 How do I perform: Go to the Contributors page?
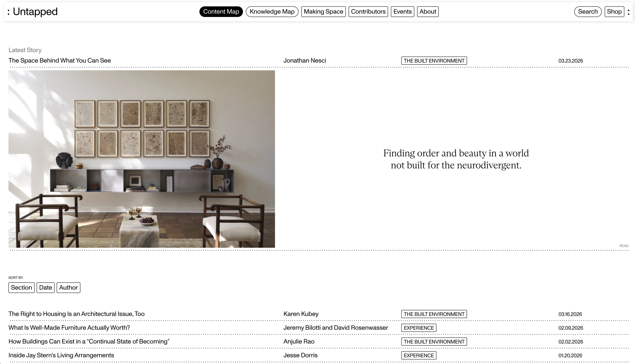click(368, 11)
